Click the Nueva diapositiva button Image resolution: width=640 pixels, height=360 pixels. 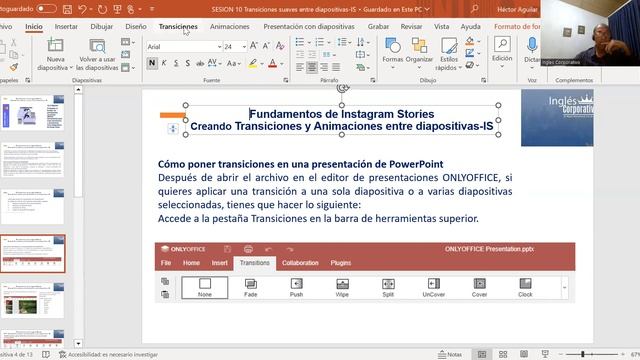(55, 54)
